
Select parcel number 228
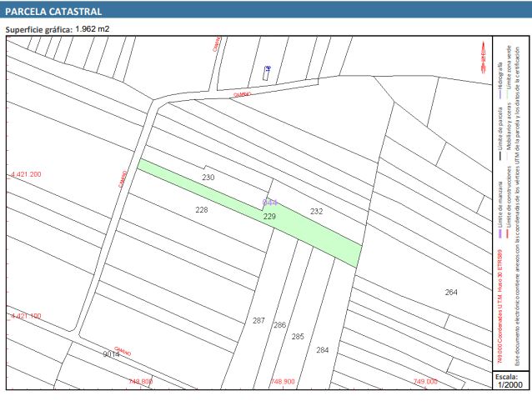point(201,210)
